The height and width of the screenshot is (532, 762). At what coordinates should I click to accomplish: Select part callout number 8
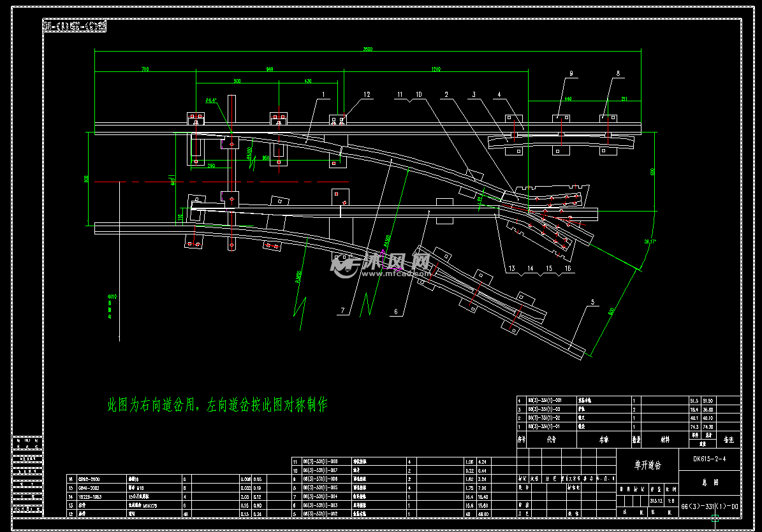pyautogui.click(x=617, y=74)
